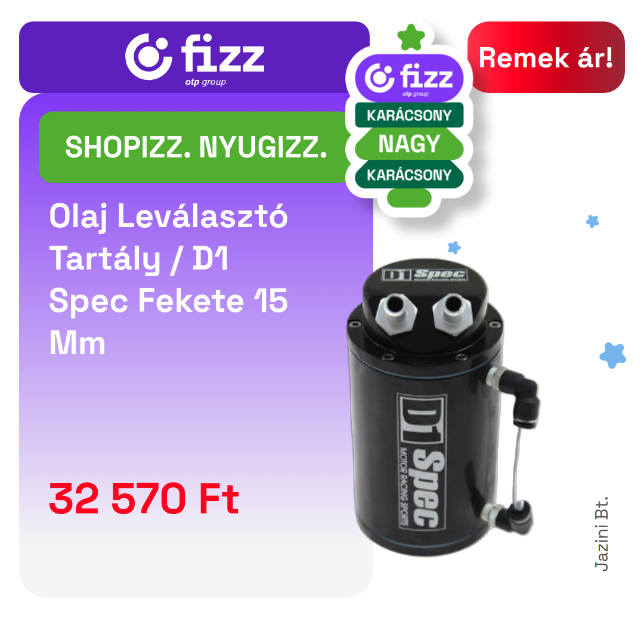The image size is (644, 644).
Task: Click the green tree trunk base of badge
Action: click(409, 199)
